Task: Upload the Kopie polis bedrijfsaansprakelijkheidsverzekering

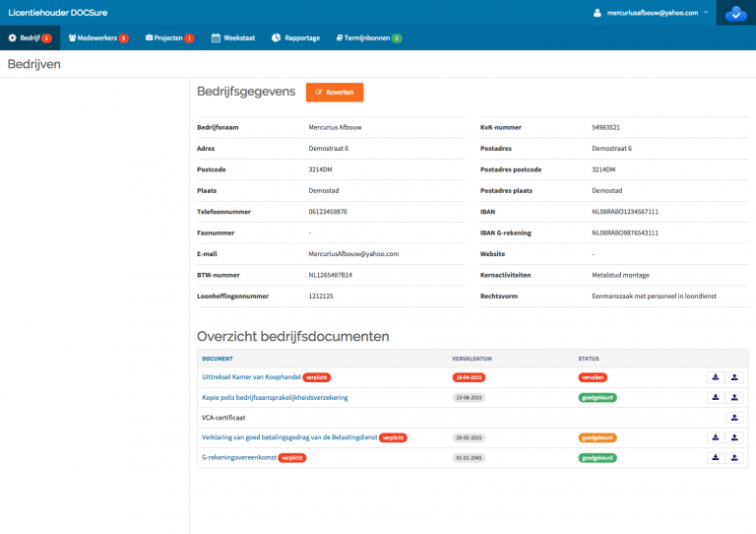Action: tap(734, 397)
